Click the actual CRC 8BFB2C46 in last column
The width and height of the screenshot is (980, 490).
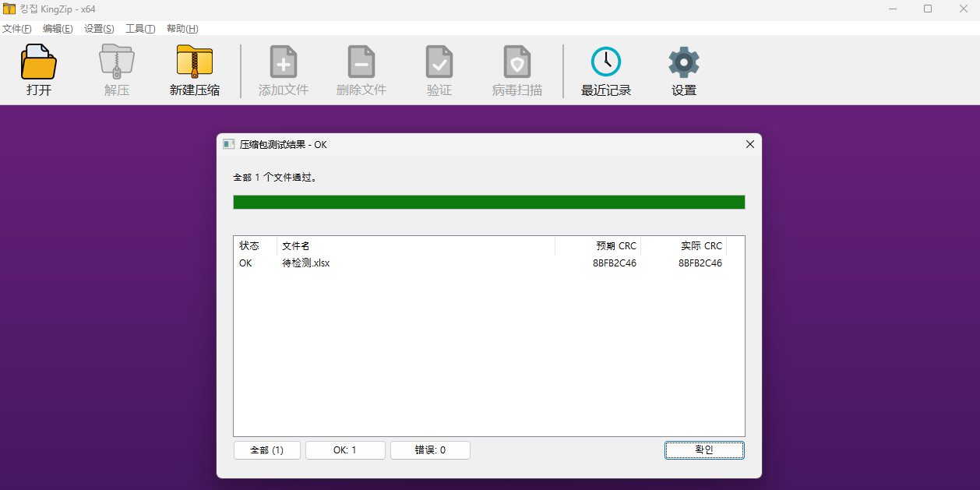tap(700, 263)
